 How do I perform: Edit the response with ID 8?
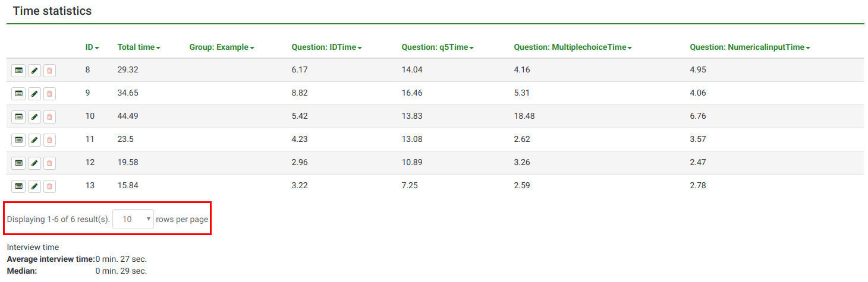pos(34,71)
